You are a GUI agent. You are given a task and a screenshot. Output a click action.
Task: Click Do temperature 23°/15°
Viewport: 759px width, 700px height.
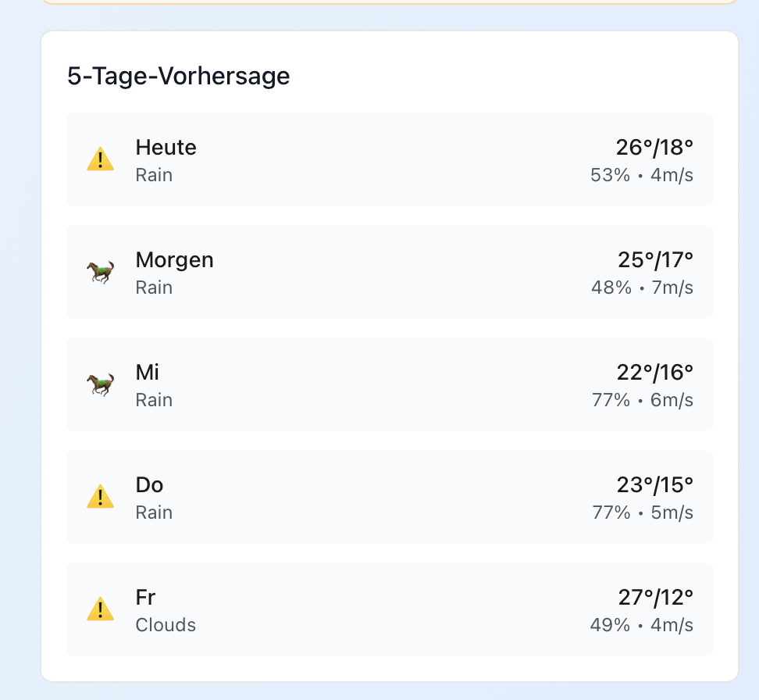pos(654,484)
